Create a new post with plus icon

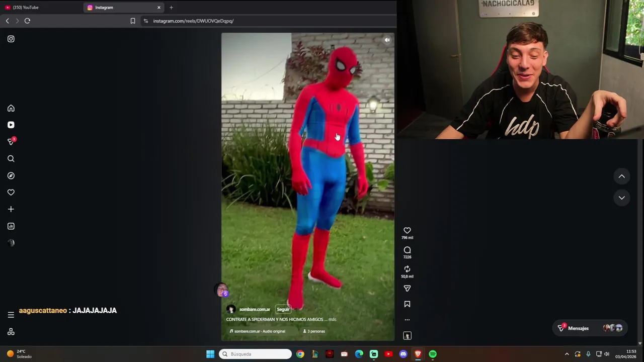pos(11,209)
